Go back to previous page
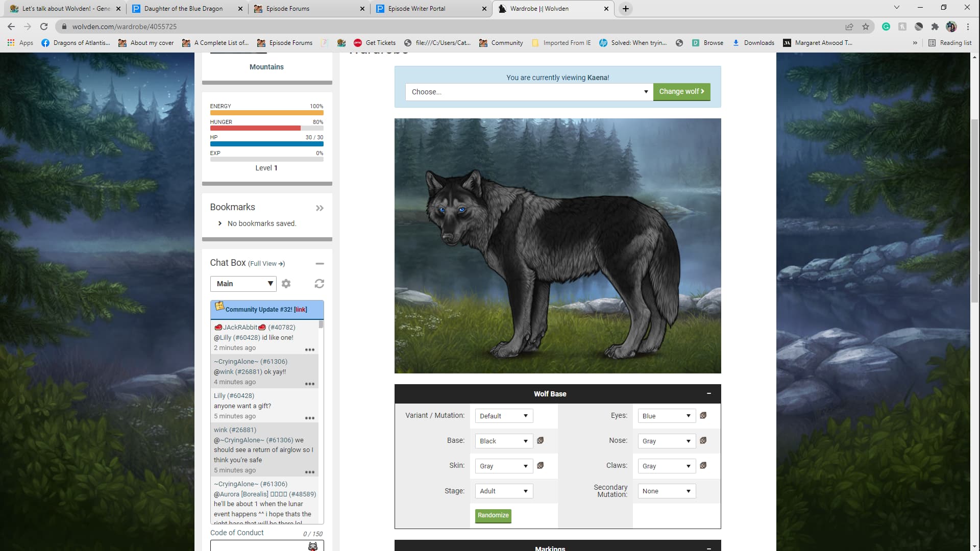 click(x=11, y=27)
